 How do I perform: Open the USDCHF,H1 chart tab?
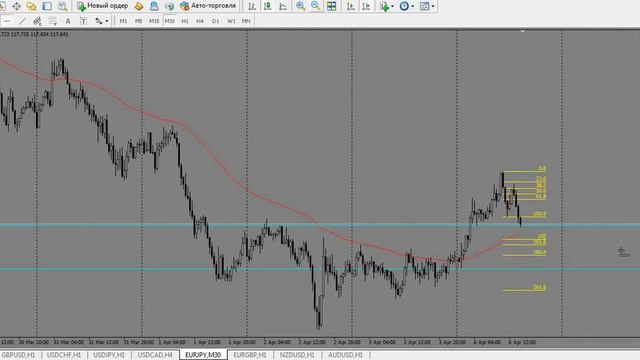[64, 355]
